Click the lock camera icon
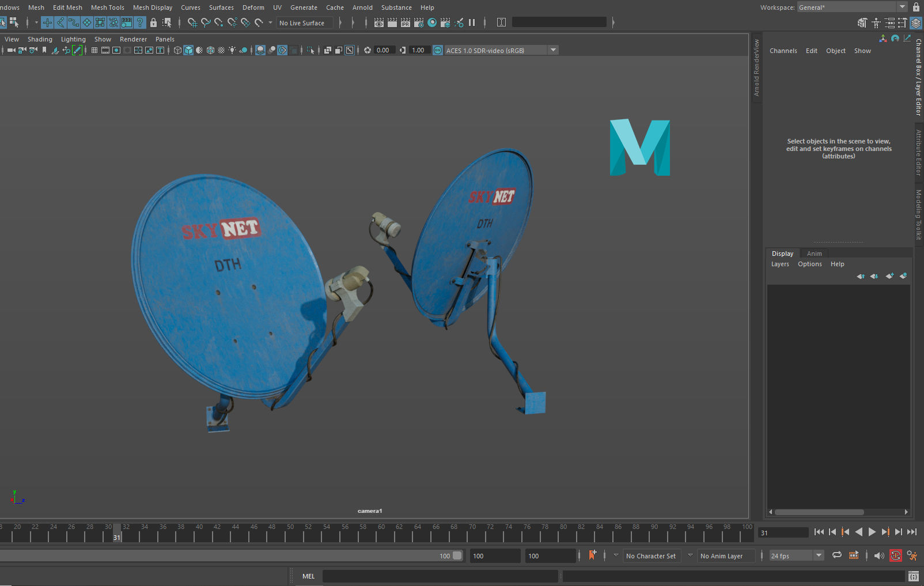 [x=22, y=50]
